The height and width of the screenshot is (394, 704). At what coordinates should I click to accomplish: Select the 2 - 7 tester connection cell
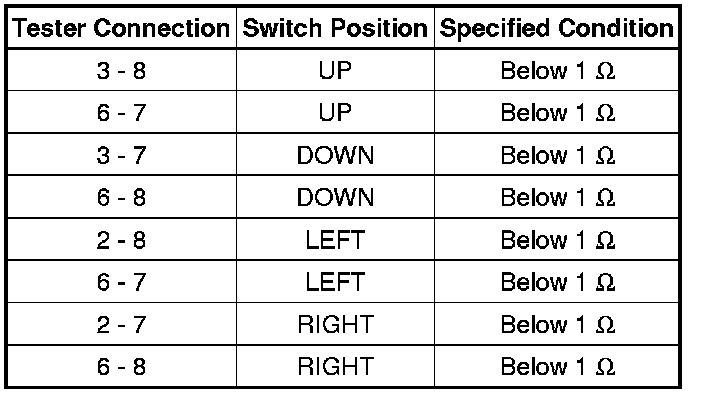click(121, 324)
